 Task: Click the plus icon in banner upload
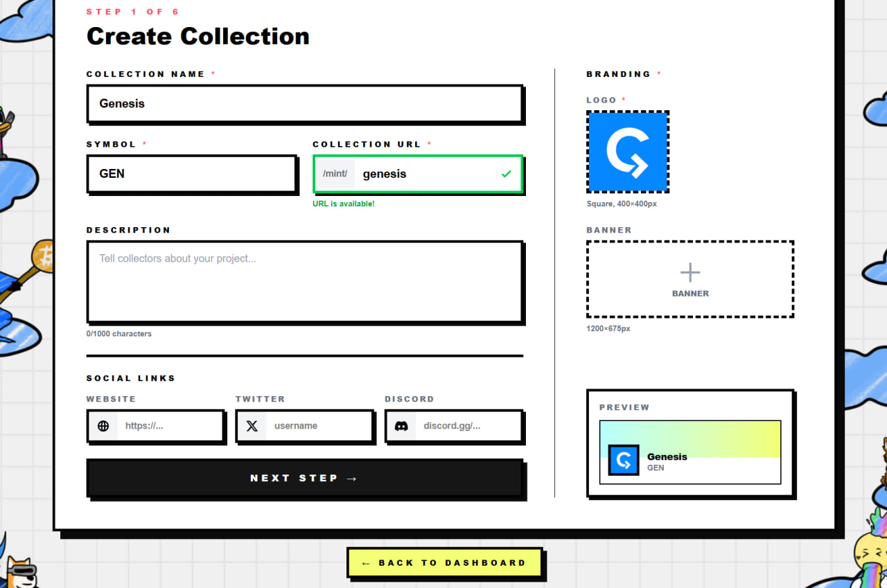[690, 272]
